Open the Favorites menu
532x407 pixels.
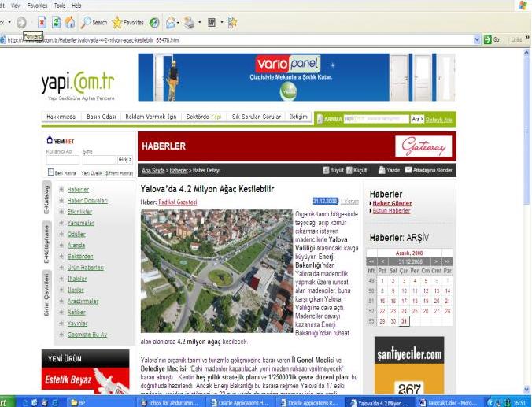[x=37, y=6]
